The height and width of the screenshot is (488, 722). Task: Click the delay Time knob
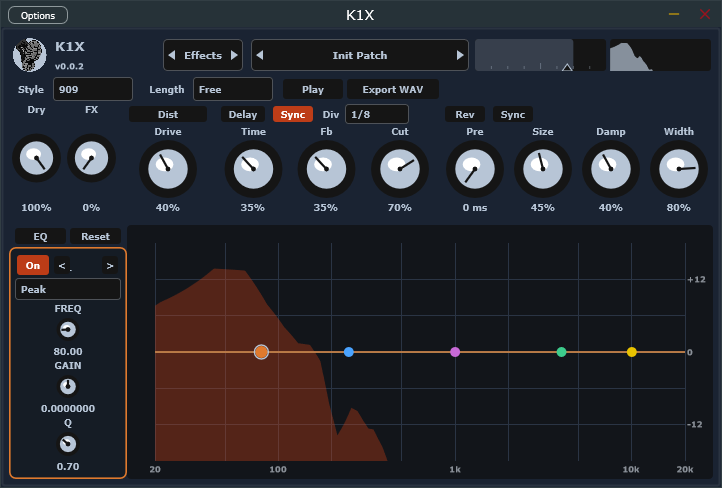(253, 169)
